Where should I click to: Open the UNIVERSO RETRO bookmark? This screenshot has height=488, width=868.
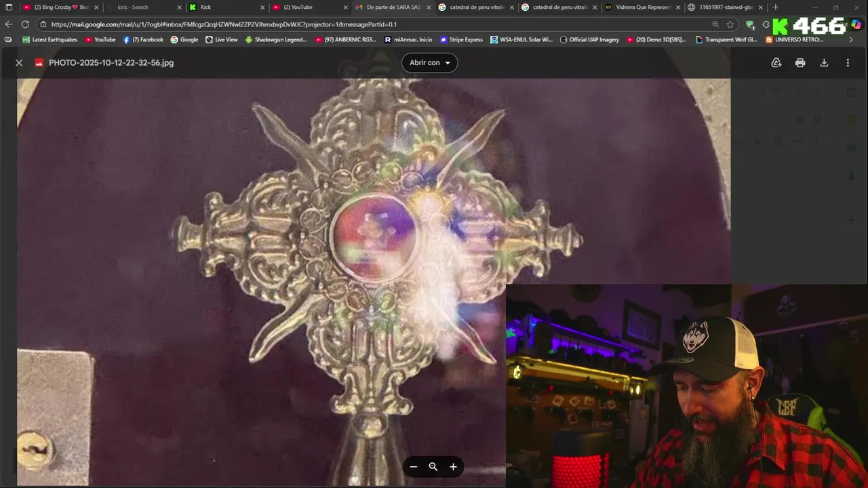795,39
